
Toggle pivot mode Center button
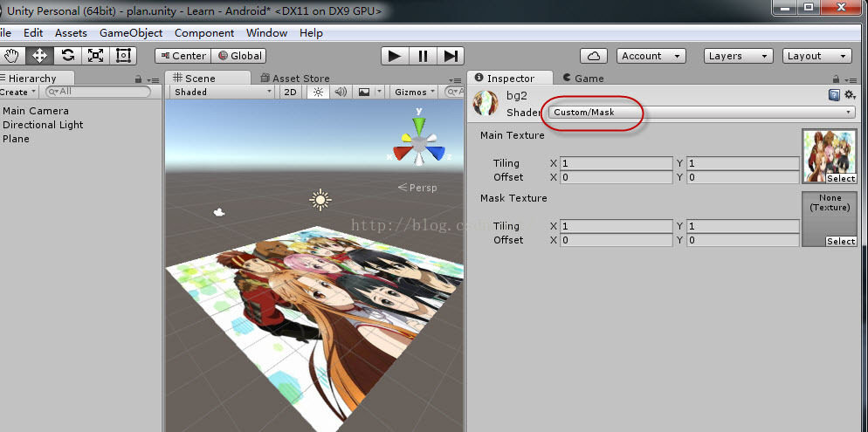click(x=183, y=56)
